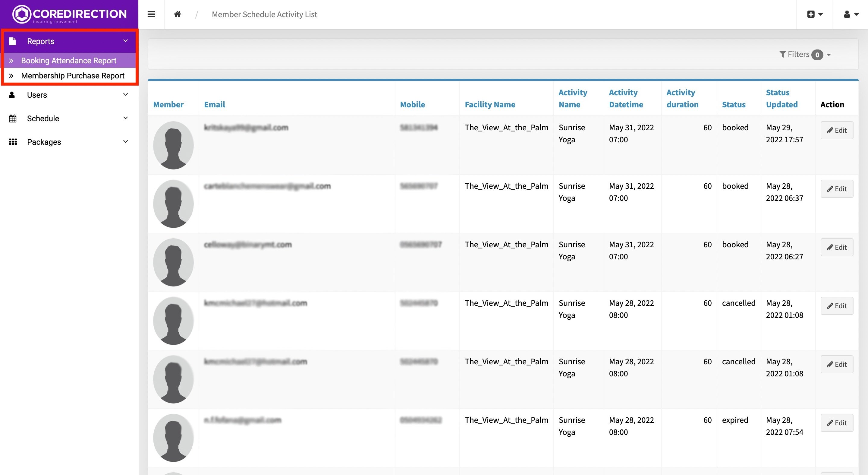
Task: Collapse the Reports section chevron
Action: tap(126, 41)
